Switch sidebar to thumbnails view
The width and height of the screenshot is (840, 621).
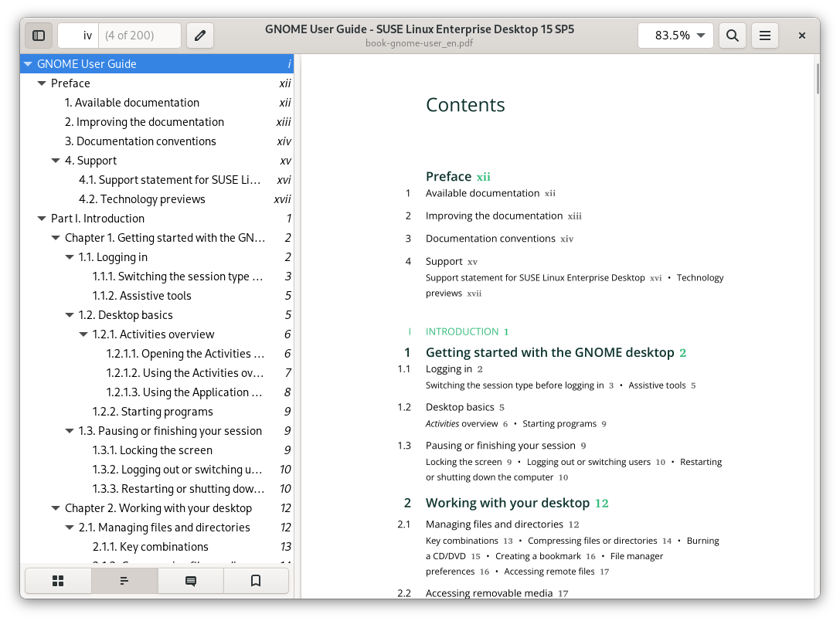point(58,581)
